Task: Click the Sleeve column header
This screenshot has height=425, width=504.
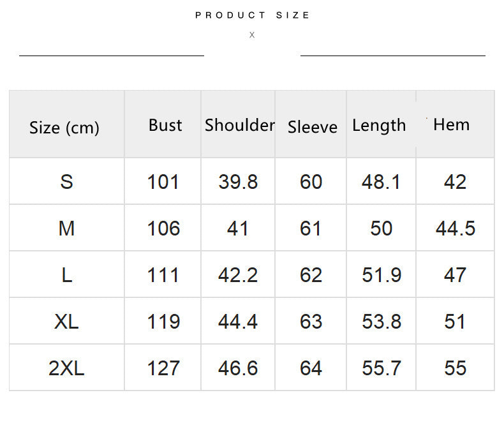Action: click(312, 127)
